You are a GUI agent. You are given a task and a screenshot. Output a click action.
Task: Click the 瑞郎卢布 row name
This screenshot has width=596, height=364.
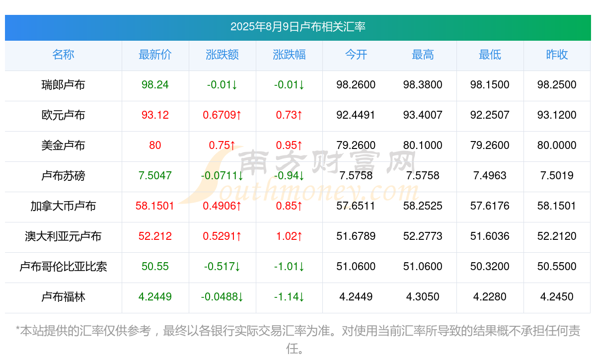pyautogui.click(x=63, y=85)
